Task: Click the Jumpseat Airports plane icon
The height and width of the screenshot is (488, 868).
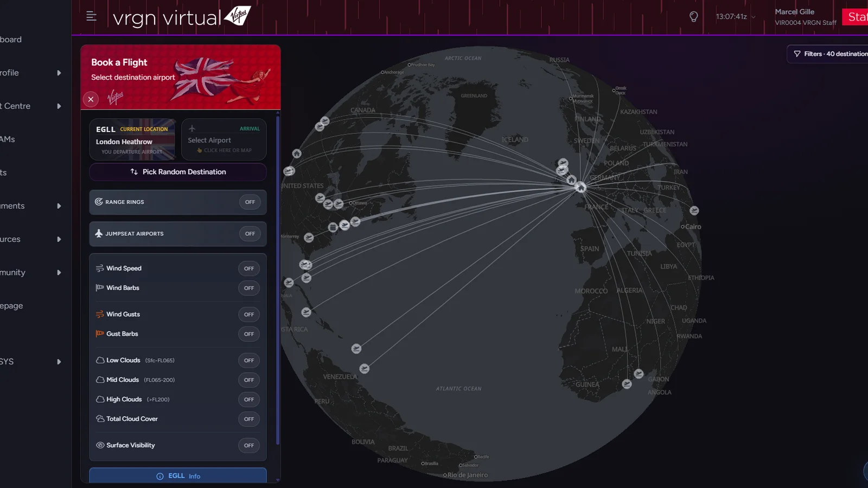Action: (x=99, y=233)
